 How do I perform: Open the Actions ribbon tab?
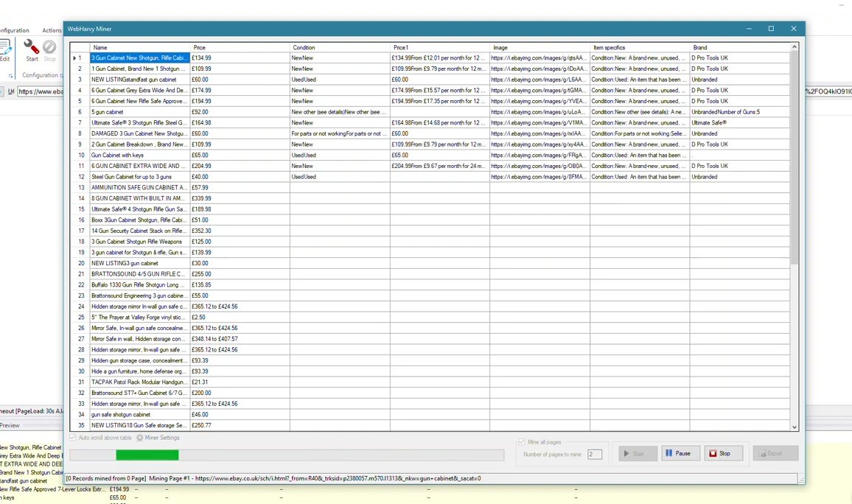pyautogui.click(x=52, y=30)
